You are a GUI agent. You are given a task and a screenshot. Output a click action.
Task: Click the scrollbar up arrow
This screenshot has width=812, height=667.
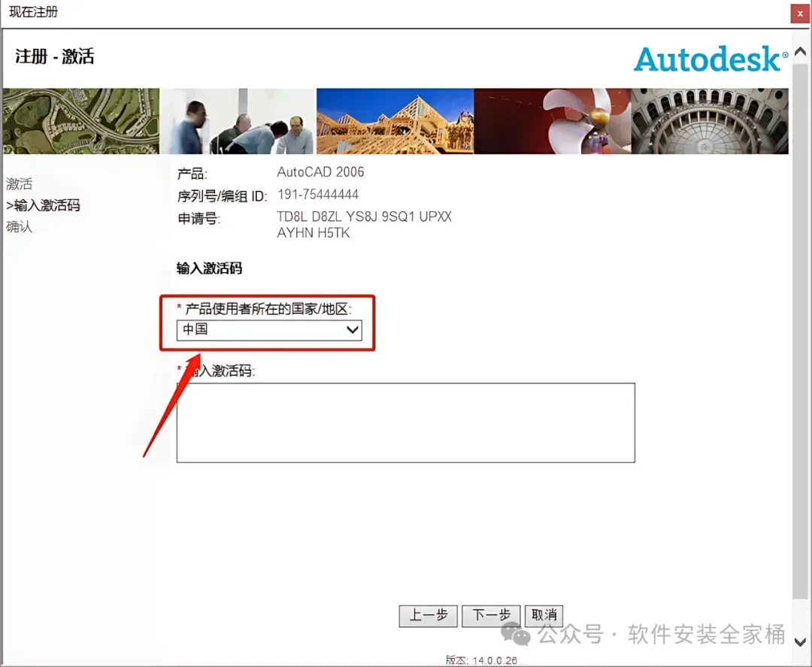[x=800, y=51]
